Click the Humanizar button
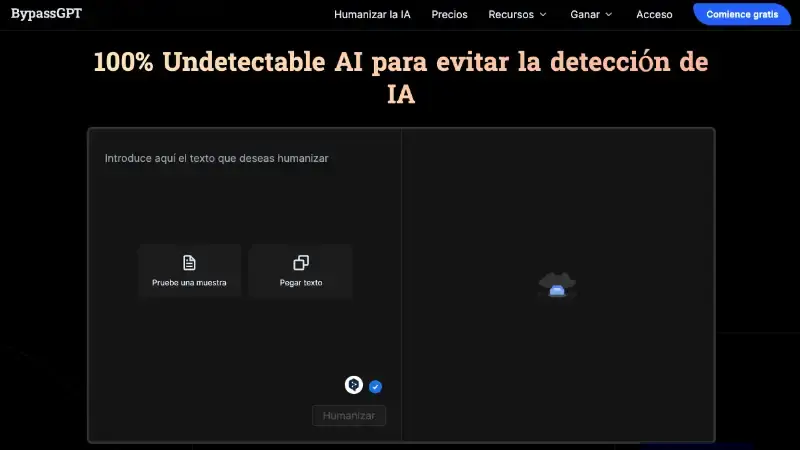Image resolution: width=800 pixels, height=450 pixels. coord(349,416)
